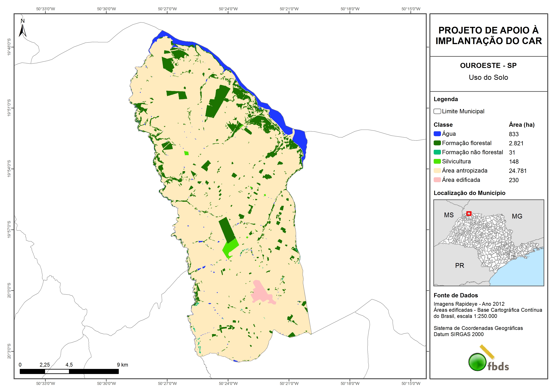Screen dimensions: 555x392
Task: Click the Limite Municipal legend symbol
Action: pos(437,111)
